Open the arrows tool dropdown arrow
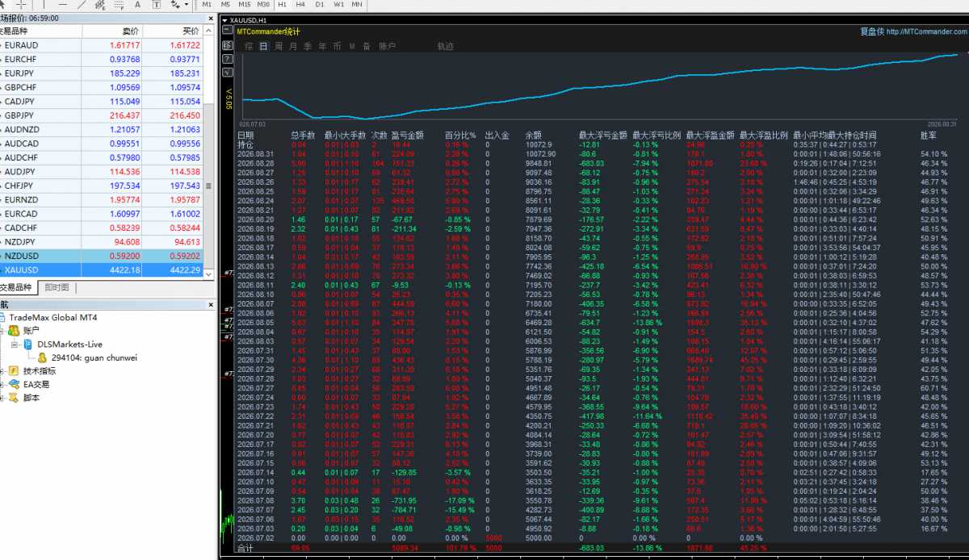 187,4
